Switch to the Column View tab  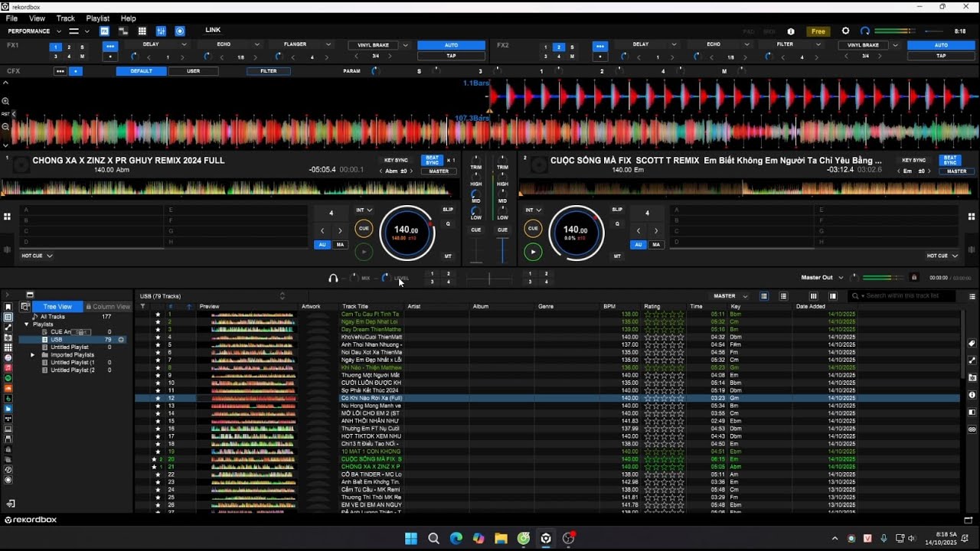pyautogui.click(x=108, y=307)
